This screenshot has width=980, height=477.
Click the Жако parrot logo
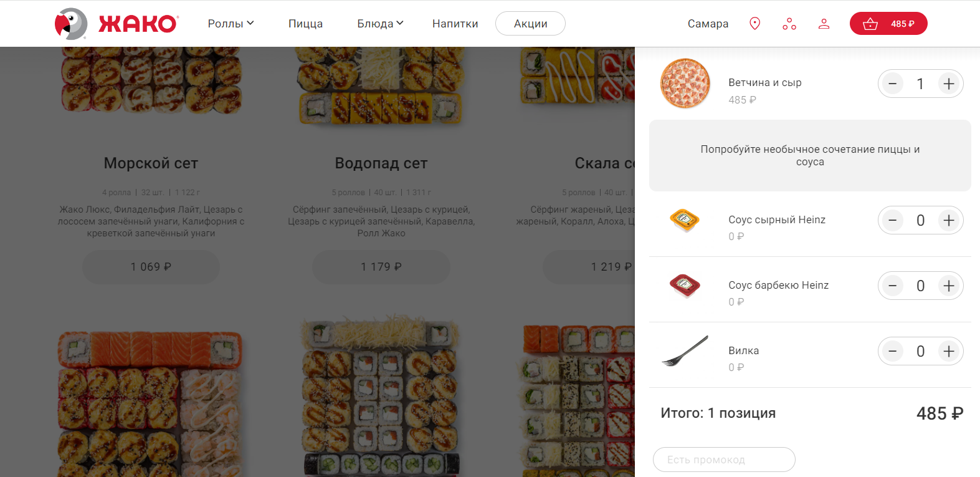[x=117, y=24]
